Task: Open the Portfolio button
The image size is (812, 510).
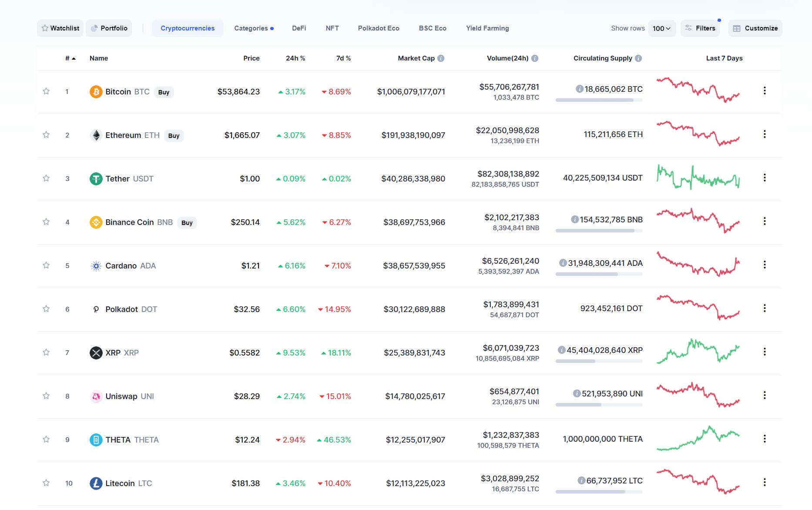Action: pos(109,28)
